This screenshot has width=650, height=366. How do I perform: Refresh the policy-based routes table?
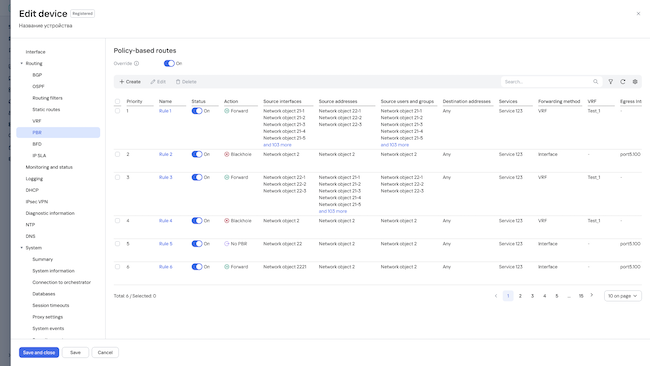623,82
